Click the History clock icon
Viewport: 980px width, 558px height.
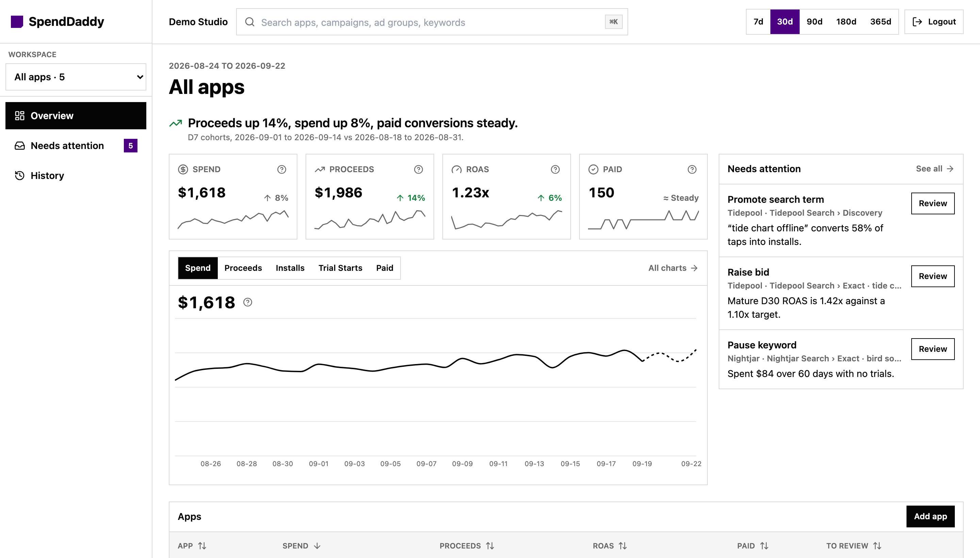click(x=19, y=176)
